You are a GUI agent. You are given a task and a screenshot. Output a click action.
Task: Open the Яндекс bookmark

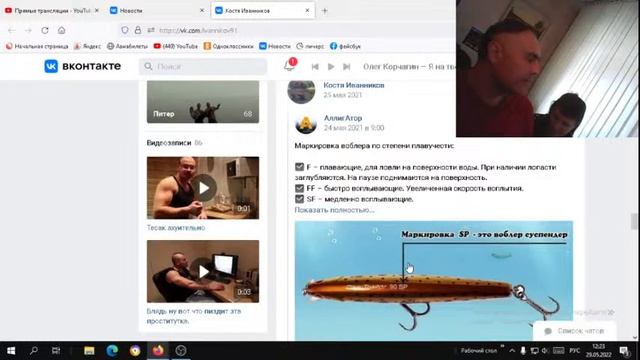[87, 46]
